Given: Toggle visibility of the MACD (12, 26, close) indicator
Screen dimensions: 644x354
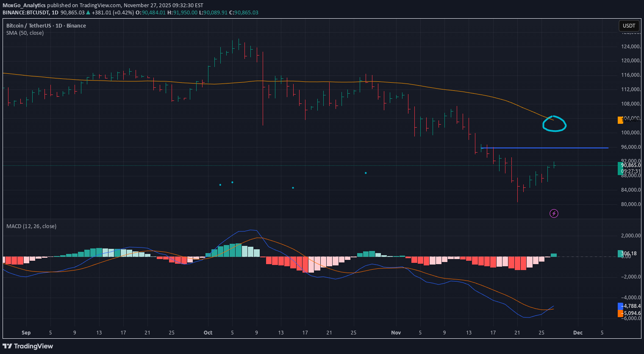Looking at the screenshot, I should (31, 226).
